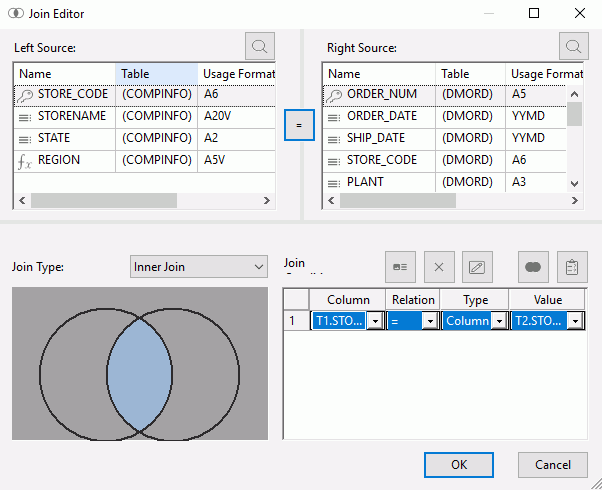The image size is (602, 490).
Task: Click the Table column header in Left Source
Action: click(156, 74)
